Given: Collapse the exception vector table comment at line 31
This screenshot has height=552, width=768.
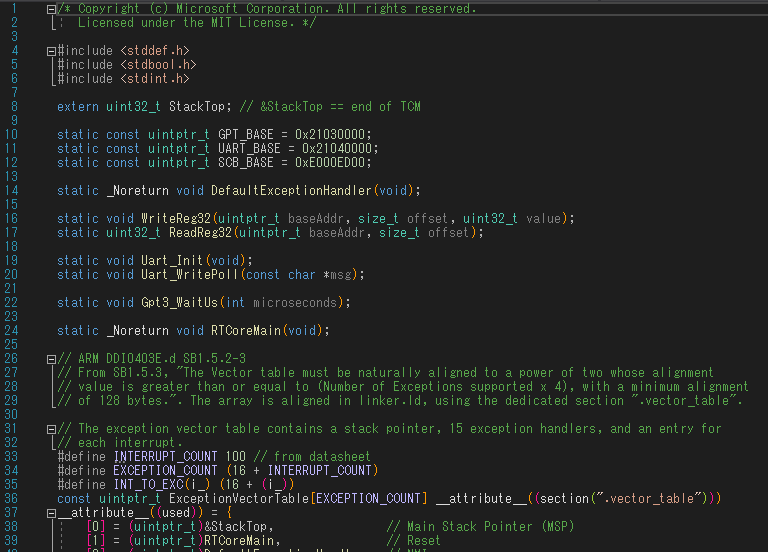Looking at the screenshot, I should (51, 429).
